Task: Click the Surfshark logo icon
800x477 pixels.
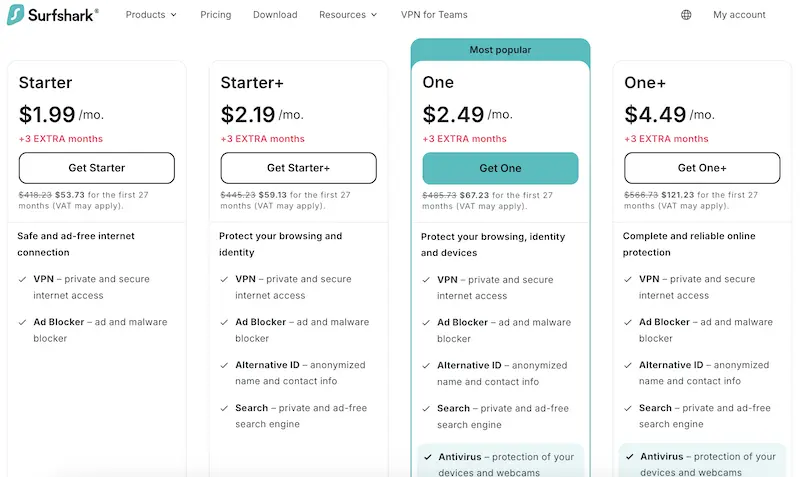Action: (x=15, y=15)
